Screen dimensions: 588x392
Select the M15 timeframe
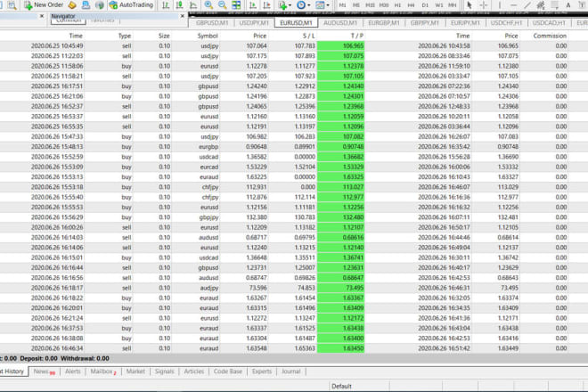(370, 5)
